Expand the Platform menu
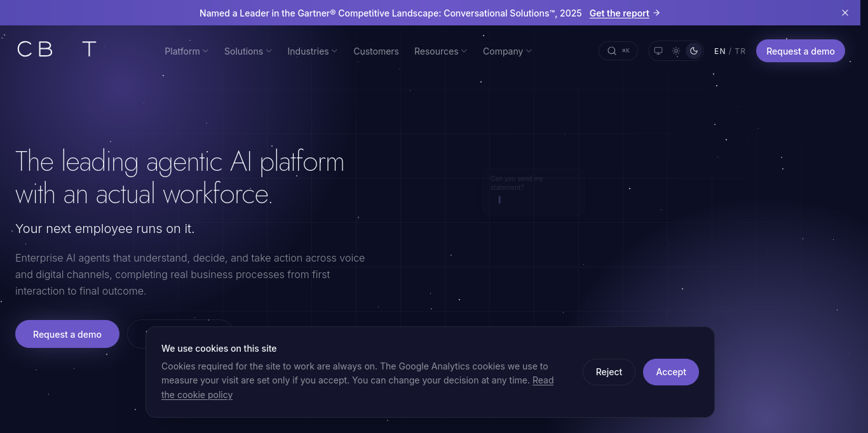The height and width of the screenshot is (433, 868). coord(186,51)
